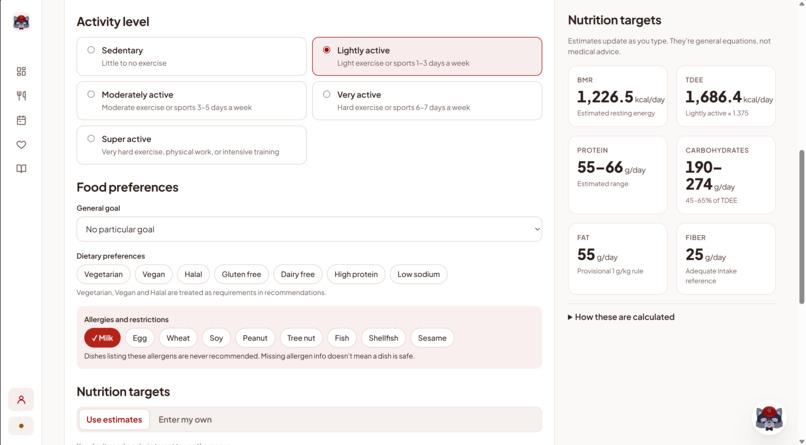Image resolution: width=806 pixels, height=445 pixels.
Task: Deselect the Milk allergy chip
Action: pos(102,338)
